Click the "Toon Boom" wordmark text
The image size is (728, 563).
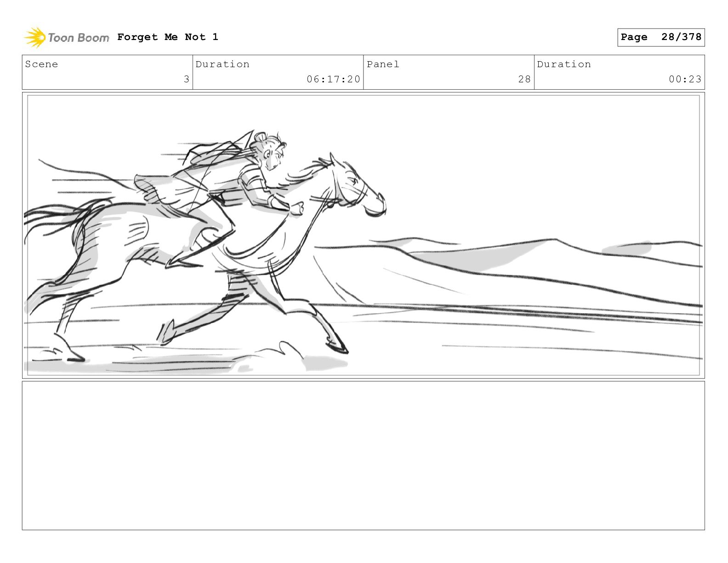coord(79,38)
